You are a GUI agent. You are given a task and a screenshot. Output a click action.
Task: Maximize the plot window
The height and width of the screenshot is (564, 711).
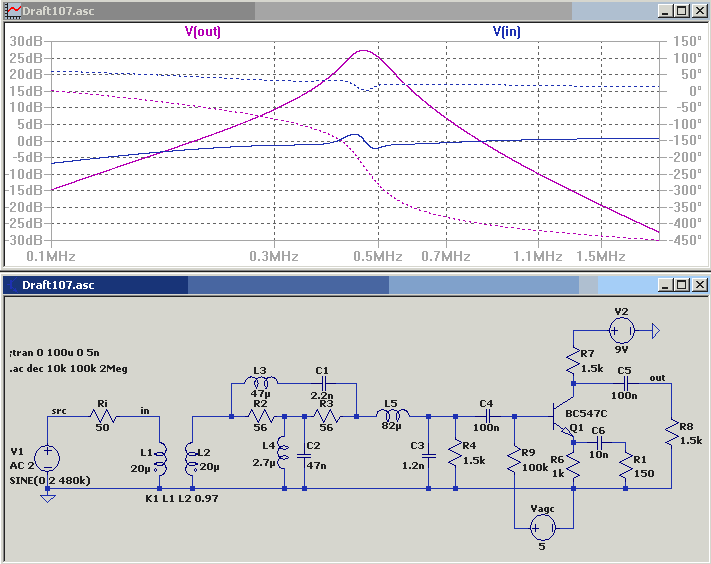[x=682, y=11]
